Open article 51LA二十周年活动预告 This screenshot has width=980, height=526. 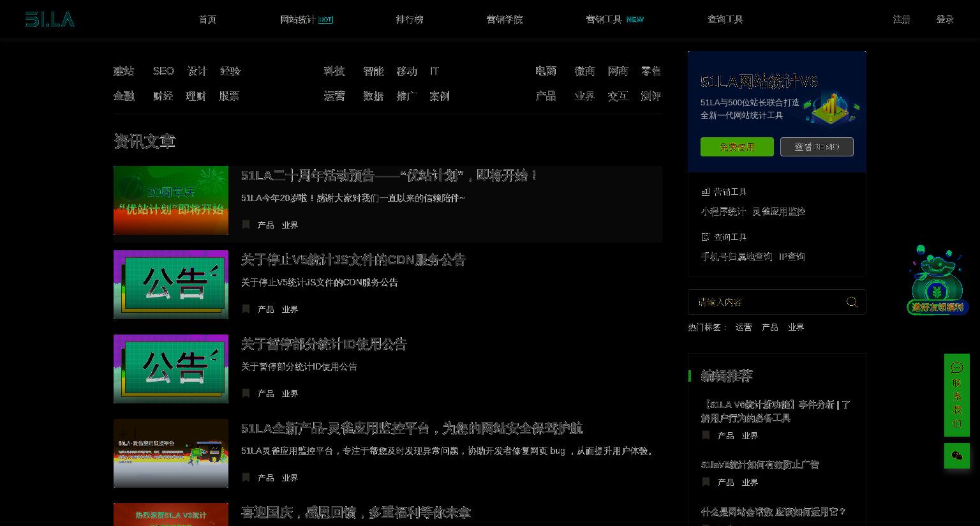[389, 175]
